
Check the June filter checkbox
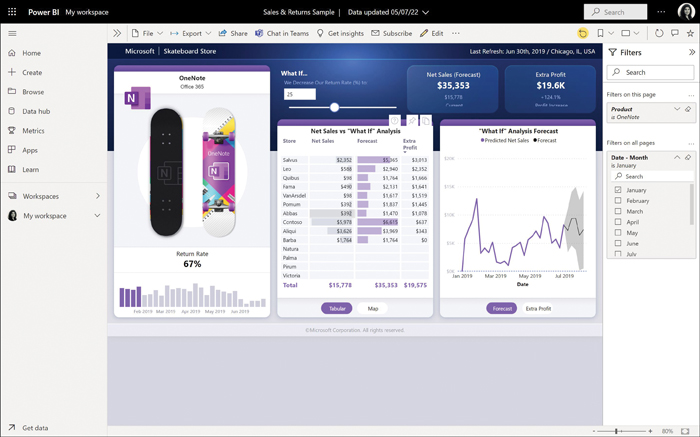click(618, 243)
